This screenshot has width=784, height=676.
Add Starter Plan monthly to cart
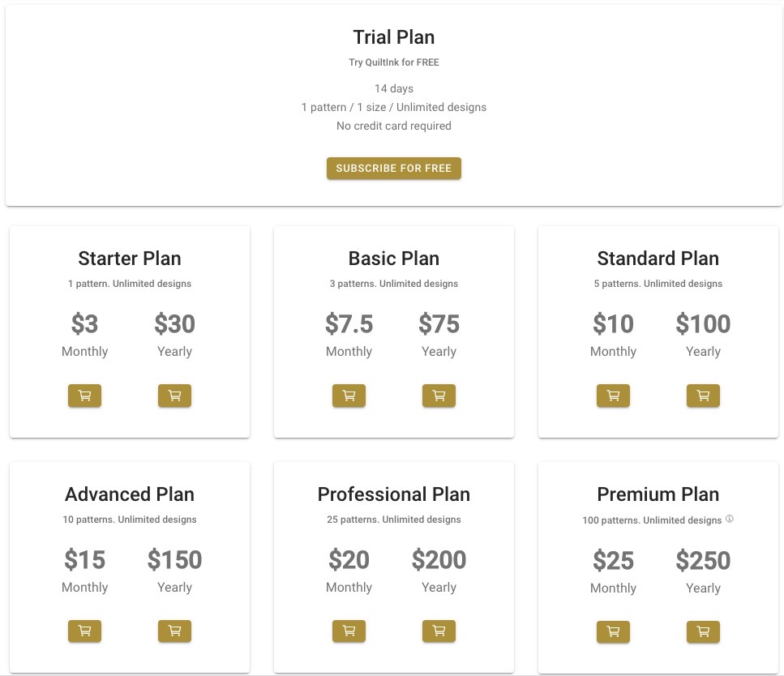(x=84, y=396)
